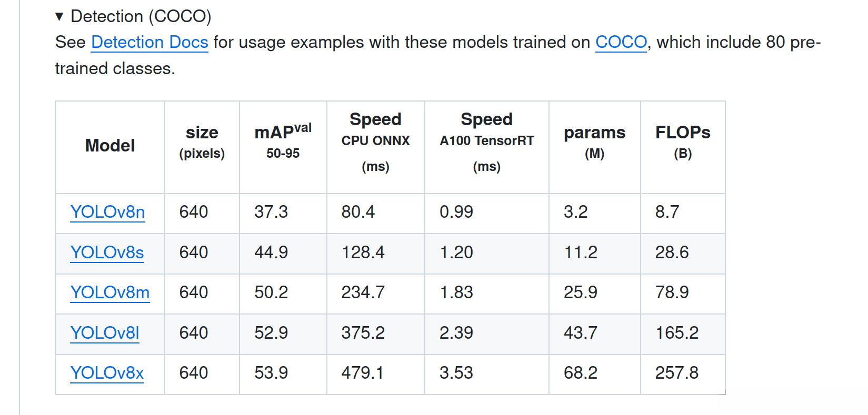Screen dimensions: 868x415
Task: Open the YOLOv8n model link
Action: pyautogui.click(x=107, y=212)
